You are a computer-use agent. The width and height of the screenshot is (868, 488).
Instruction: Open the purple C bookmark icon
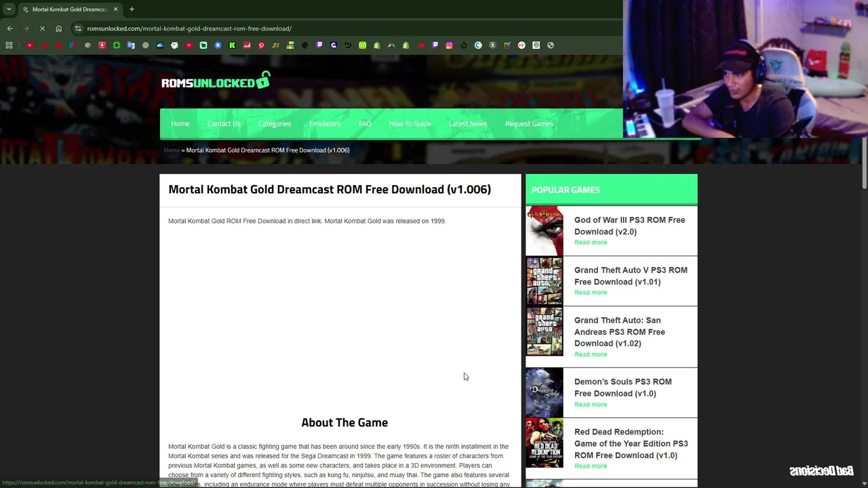click(x=334, y=45)
